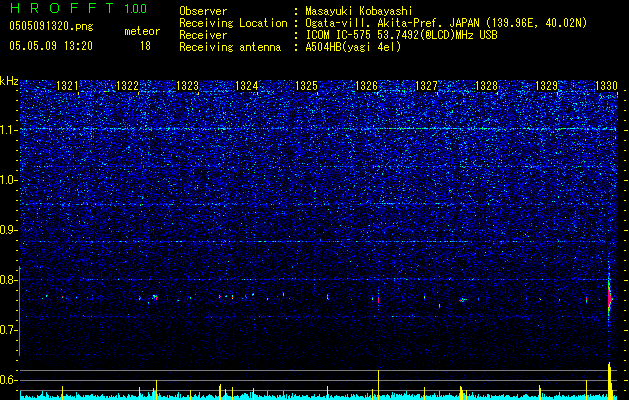Click the 1.0 kHz axis label
The image size is (629, 400).
pyautogui.click(x=9, y=180)
